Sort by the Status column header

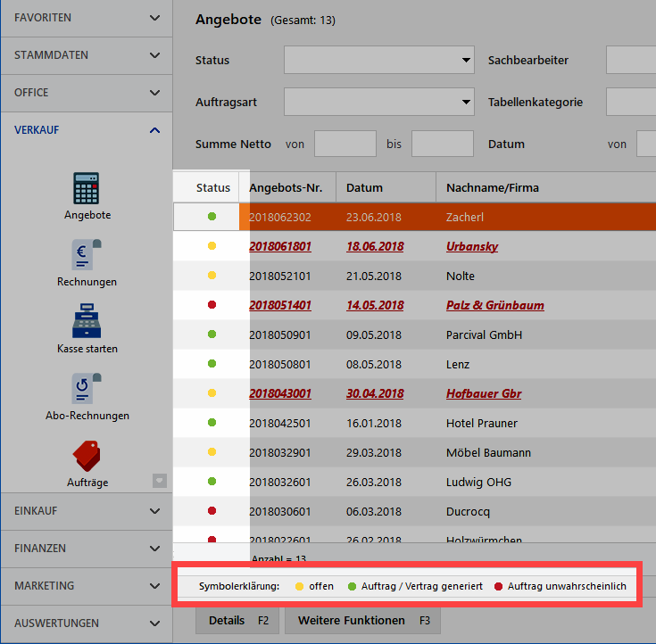[206, 188]
